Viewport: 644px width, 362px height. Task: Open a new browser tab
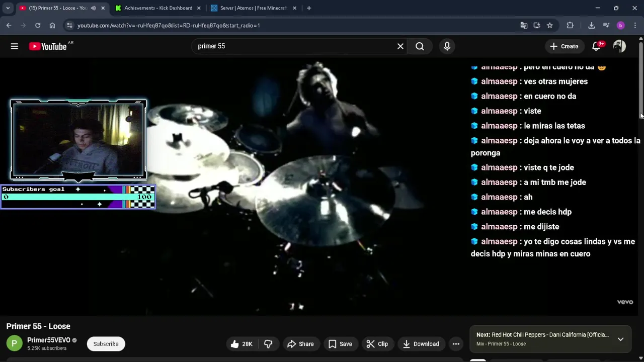point(309,8)
